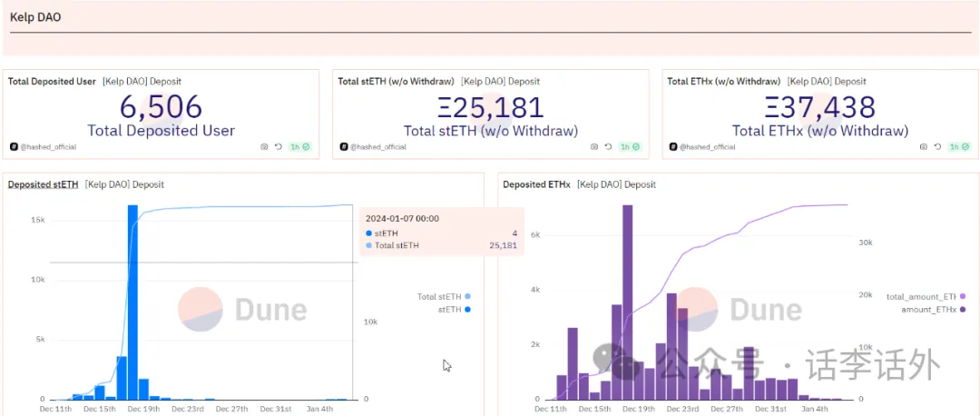Viewport: 980px width, 416px height.
Task: Click hashed avatar icon on Total ETHx card
Action: 673,146
